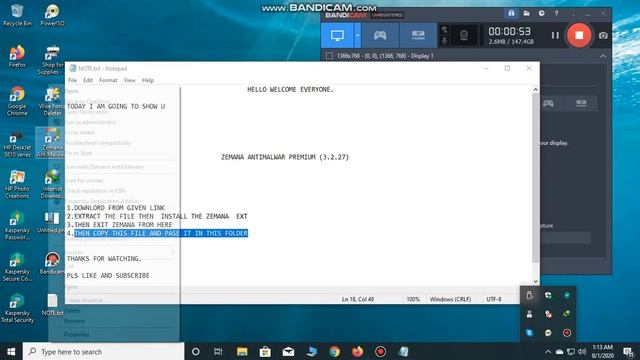Open Mail app from taskbar
Viewport: 640px width, 360px height.
pyautogui.click(x=288, y=351)
